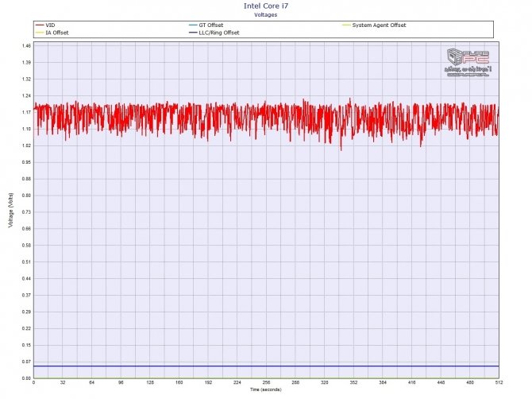Click the 256 x-axis tick label
The height and width of the screenshot is (399, 532).
[266, 382]
